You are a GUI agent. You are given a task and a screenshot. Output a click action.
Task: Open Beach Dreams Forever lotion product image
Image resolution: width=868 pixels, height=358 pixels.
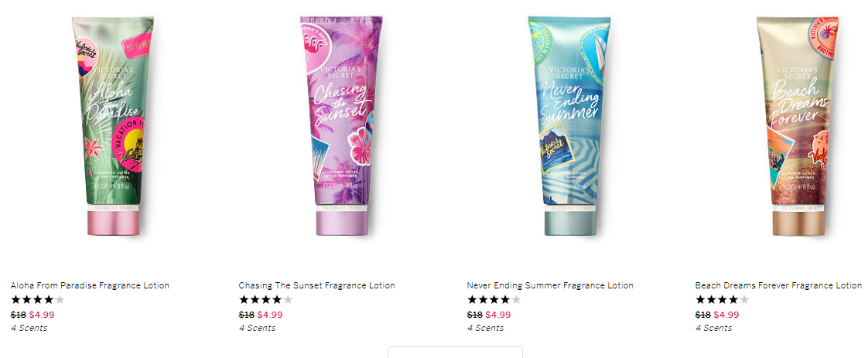[x=798, y=126]
